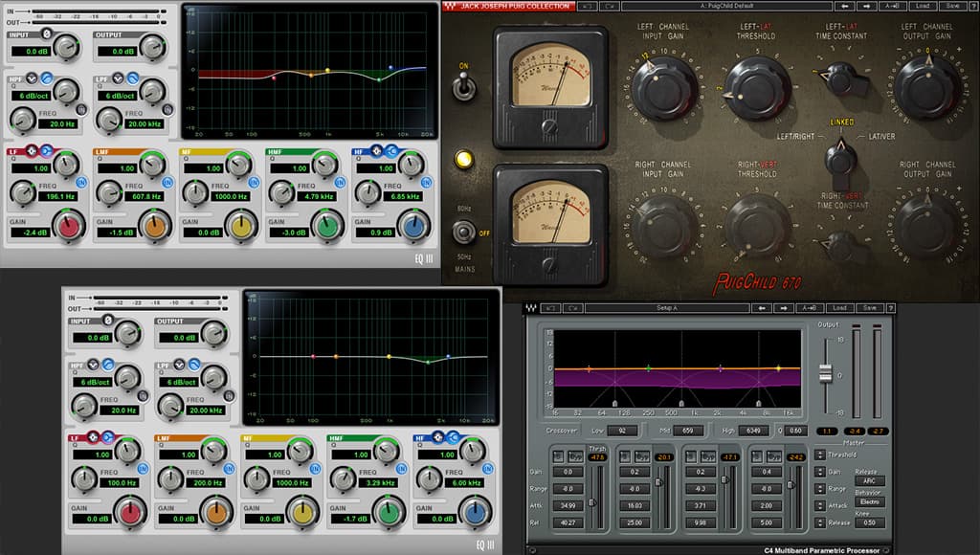
Task: Click the Waves logo in C4 toolbar
Action: click(x=530, y=308)
